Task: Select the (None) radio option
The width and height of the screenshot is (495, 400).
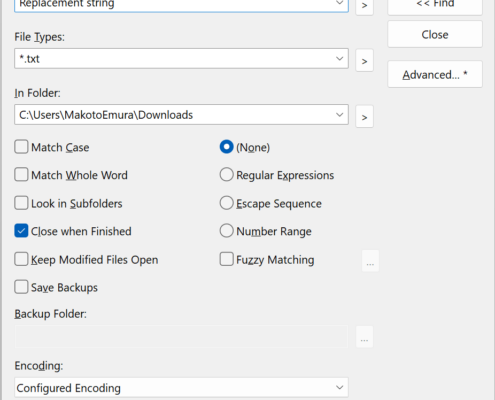Action: point(226,147)
